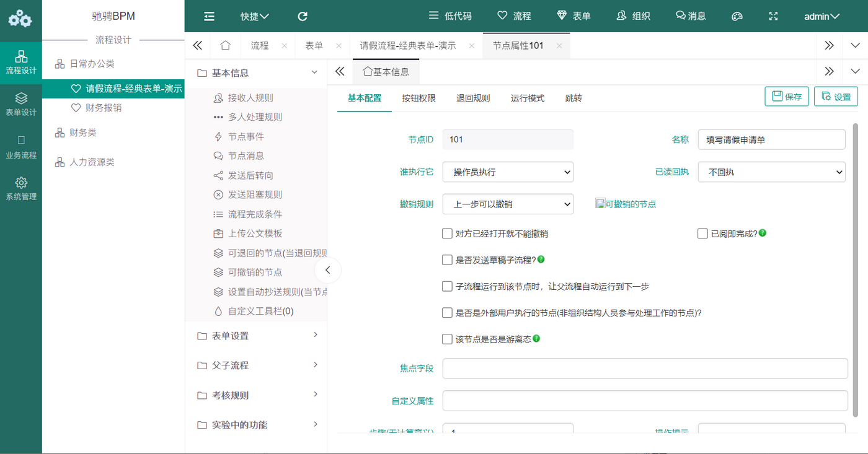Open the 已读回执 dropdown

pyautogui.click(x=771, y=172)
